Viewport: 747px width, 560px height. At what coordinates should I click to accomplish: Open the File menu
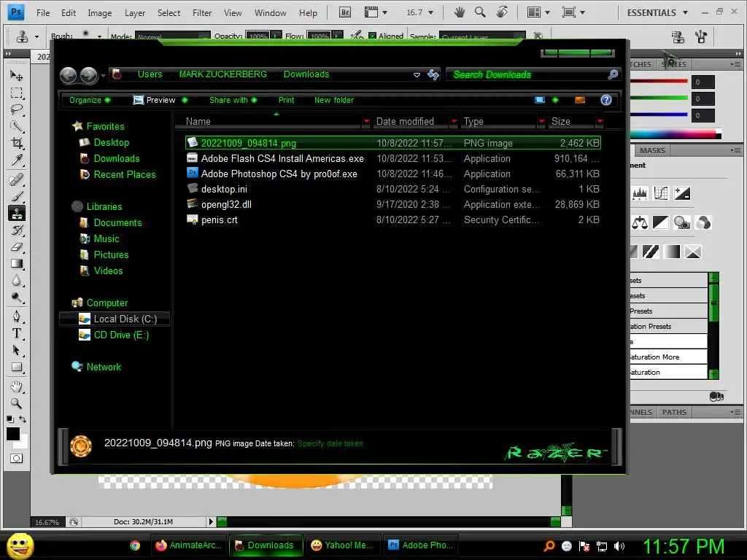tap(43, 13)
